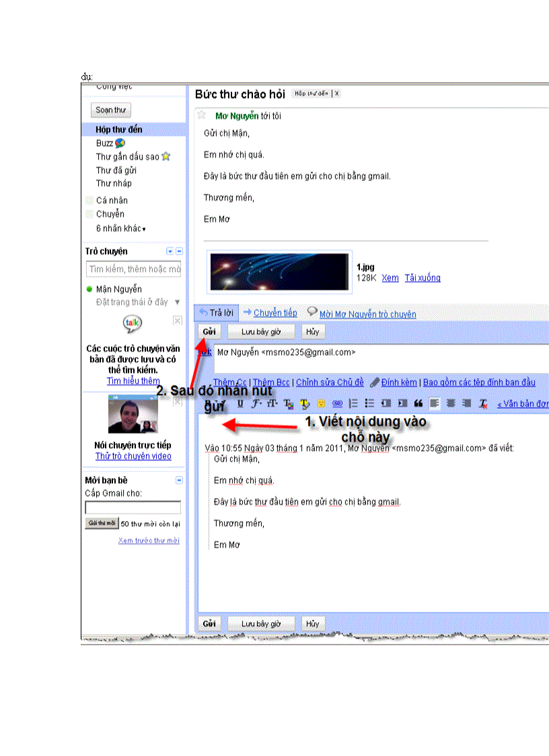The image size is (549, 756).
Task: Toggle center text alignment
Action: tap(449, 403)
